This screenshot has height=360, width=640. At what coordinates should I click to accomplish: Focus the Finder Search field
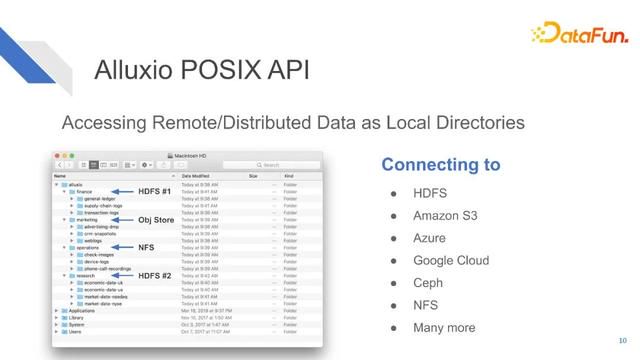(271, 165)
